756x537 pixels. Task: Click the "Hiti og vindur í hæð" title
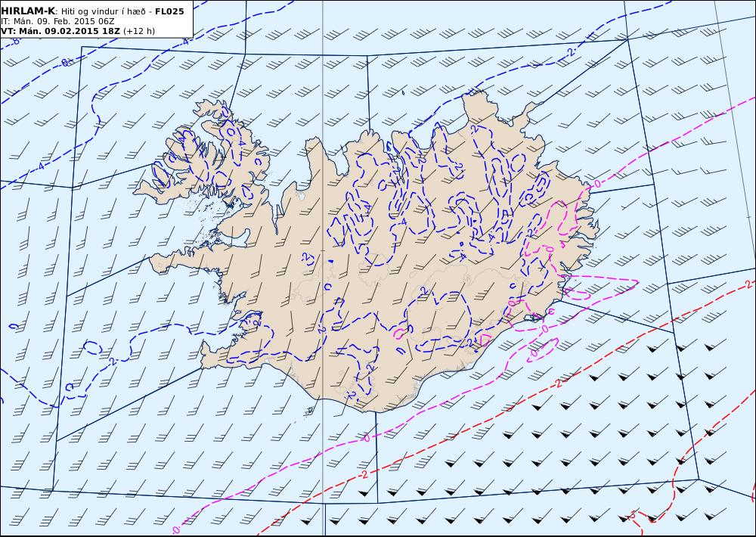[x=104, y=11]
